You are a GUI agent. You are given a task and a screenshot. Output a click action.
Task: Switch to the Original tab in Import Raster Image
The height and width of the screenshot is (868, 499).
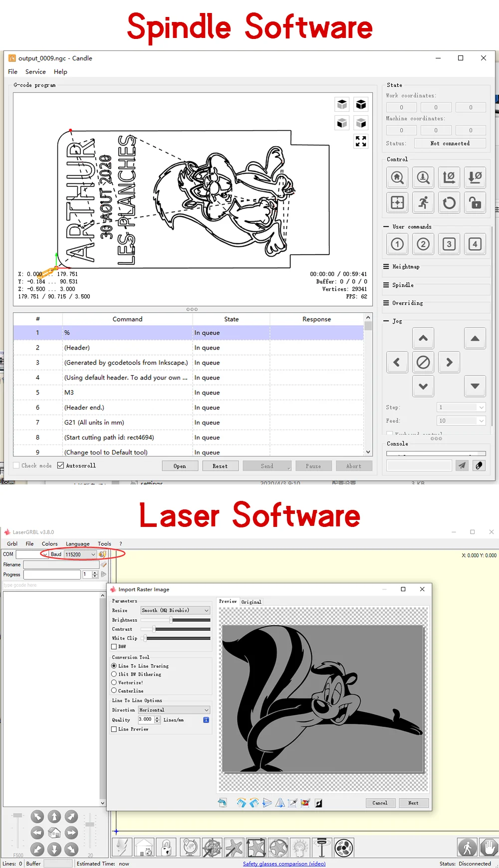[251, 602]
